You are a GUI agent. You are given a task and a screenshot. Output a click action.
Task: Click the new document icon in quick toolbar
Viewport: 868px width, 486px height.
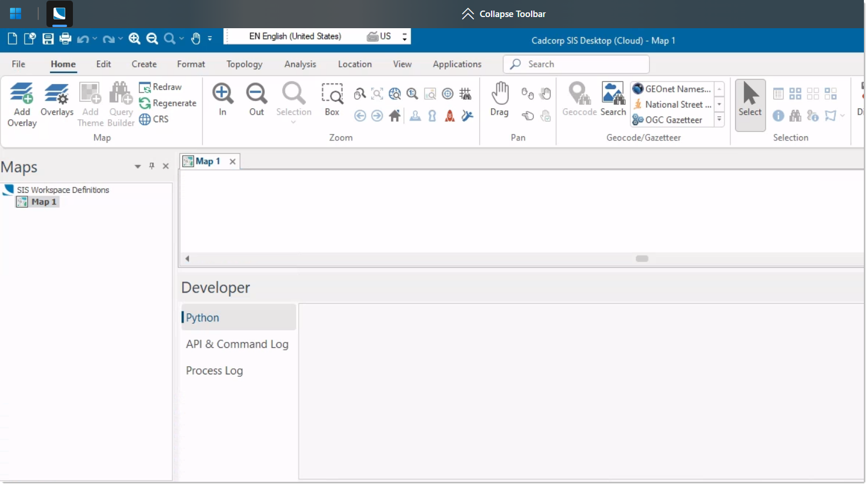click(x=12, y=39)
